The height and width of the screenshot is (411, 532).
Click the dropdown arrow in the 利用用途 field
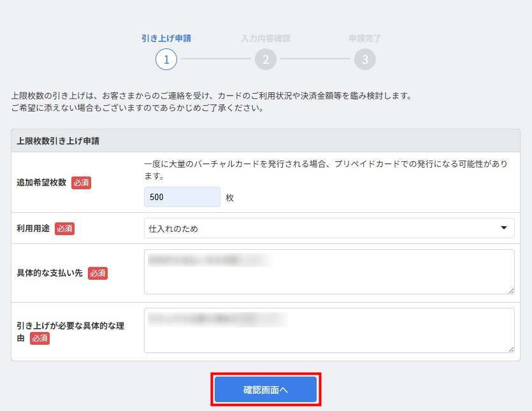tap(504, 228)
